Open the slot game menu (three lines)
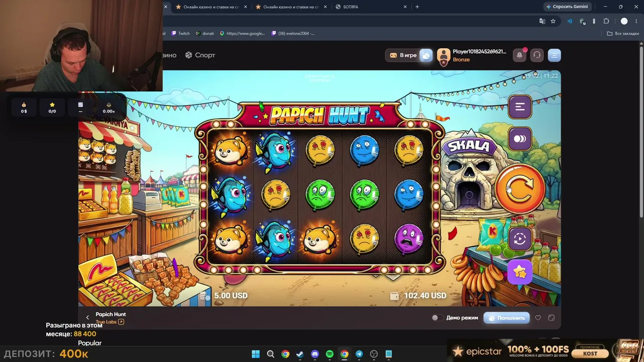644x362 pixels. click(520, 107)
